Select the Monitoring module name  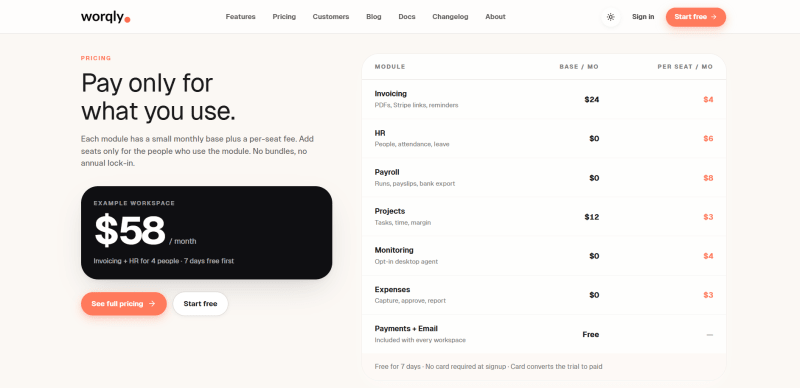394,250
